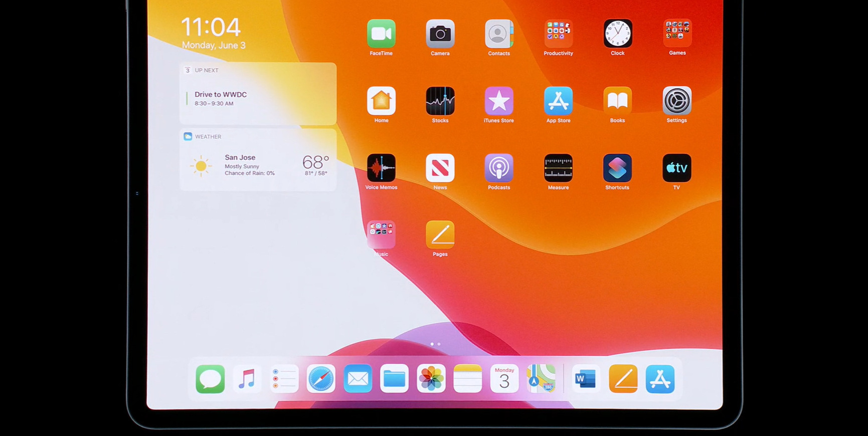The image size is (868, 436).
Task: Tap the 11:04 time display
Action: coord(211,27)
